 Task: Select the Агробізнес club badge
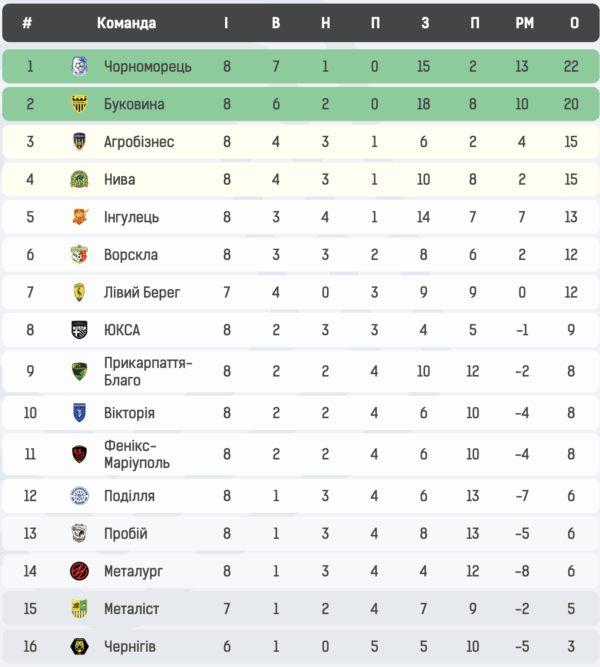(x=80, y=142)
